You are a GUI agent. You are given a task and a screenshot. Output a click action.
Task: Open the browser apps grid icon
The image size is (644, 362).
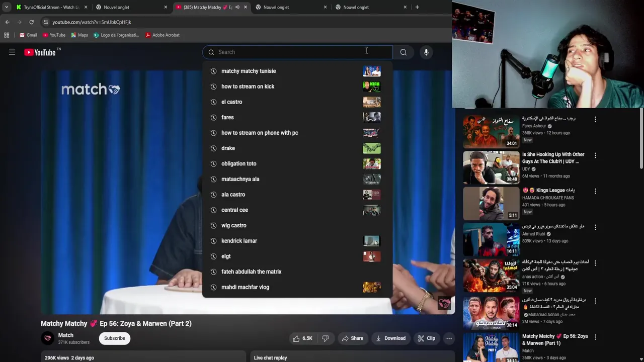pyautogui.click(x=7, y=35)
